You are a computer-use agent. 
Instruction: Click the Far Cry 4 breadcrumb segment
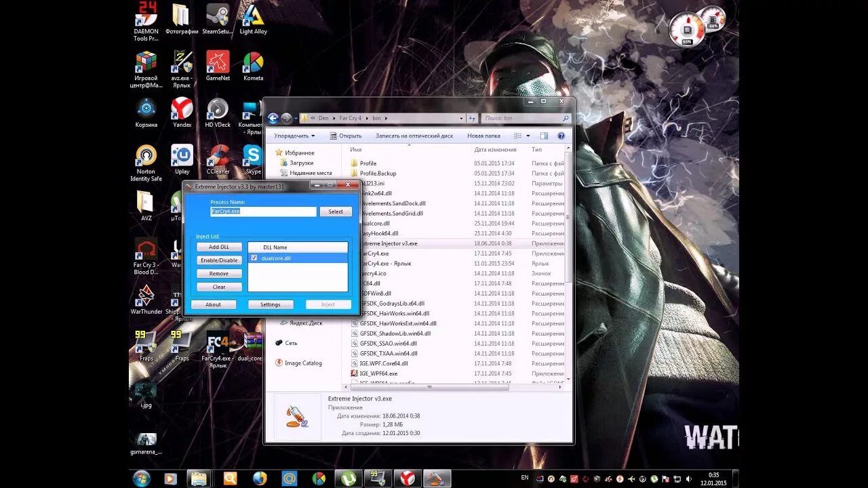click(351, 118)
